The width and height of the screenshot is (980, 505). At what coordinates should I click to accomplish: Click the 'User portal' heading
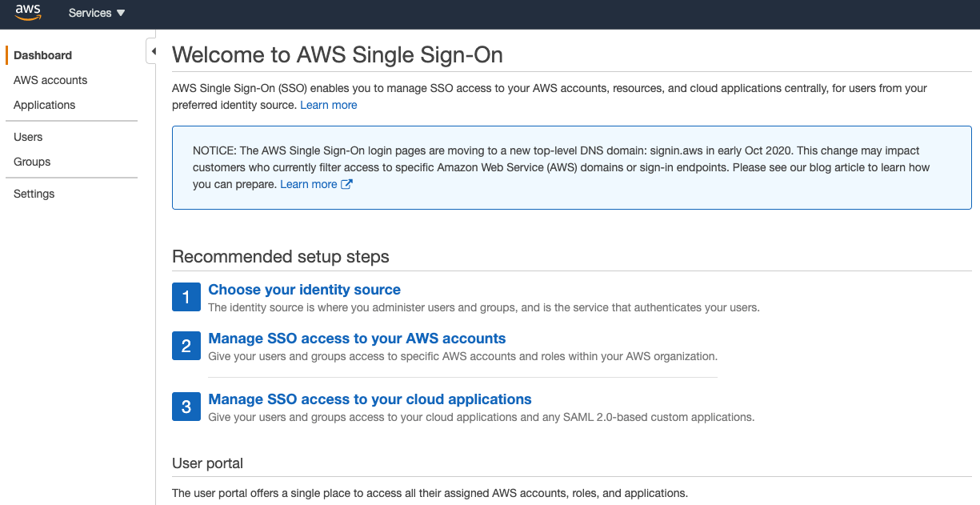(x=207, y=463)
